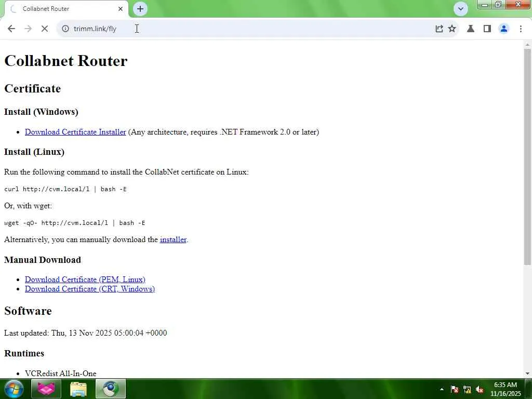Share this page icon
The width and height of the screenshot is (532, 399).
[439, 29]
